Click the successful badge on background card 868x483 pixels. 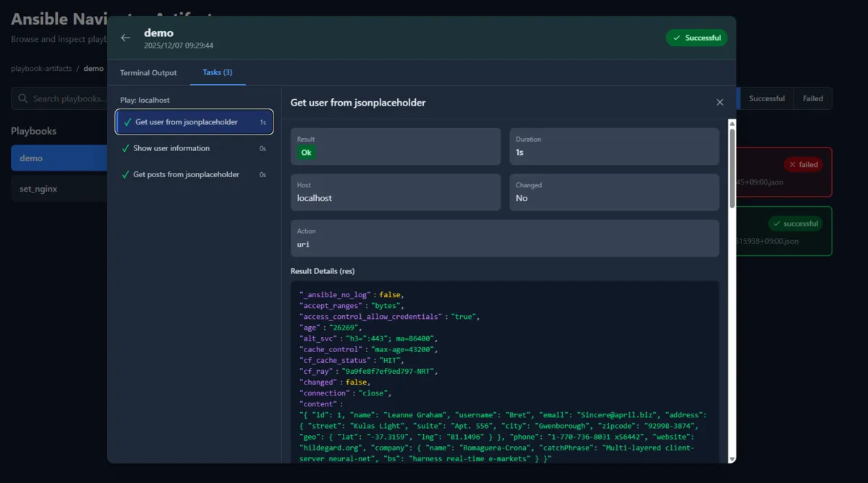point(796,223)
